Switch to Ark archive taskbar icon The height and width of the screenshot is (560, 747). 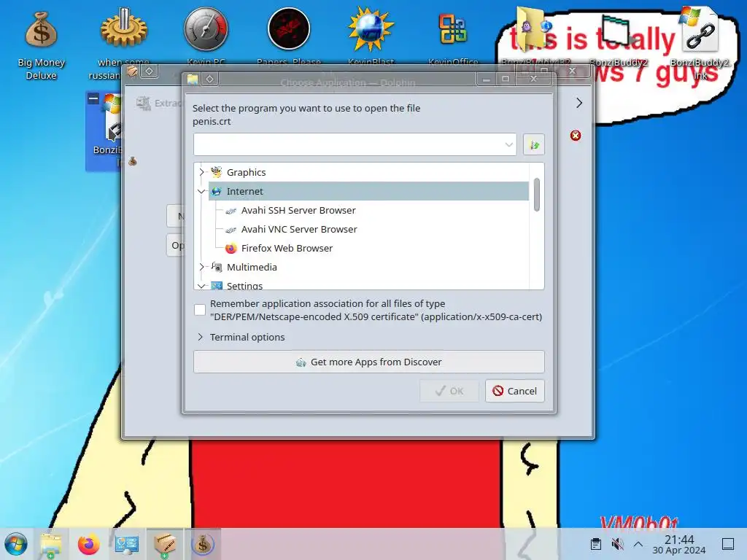click(x=165, y=544)
